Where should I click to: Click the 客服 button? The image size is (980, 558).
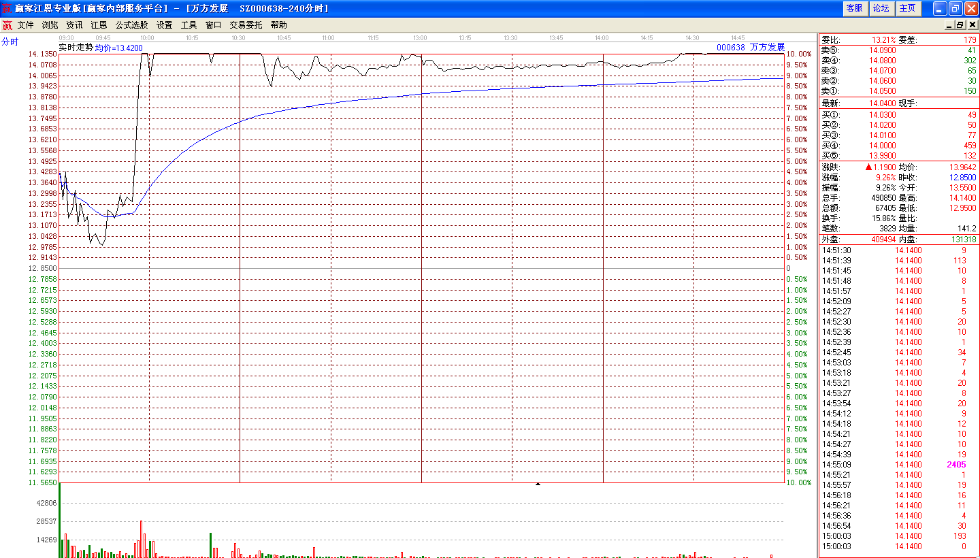click(854, 8)
